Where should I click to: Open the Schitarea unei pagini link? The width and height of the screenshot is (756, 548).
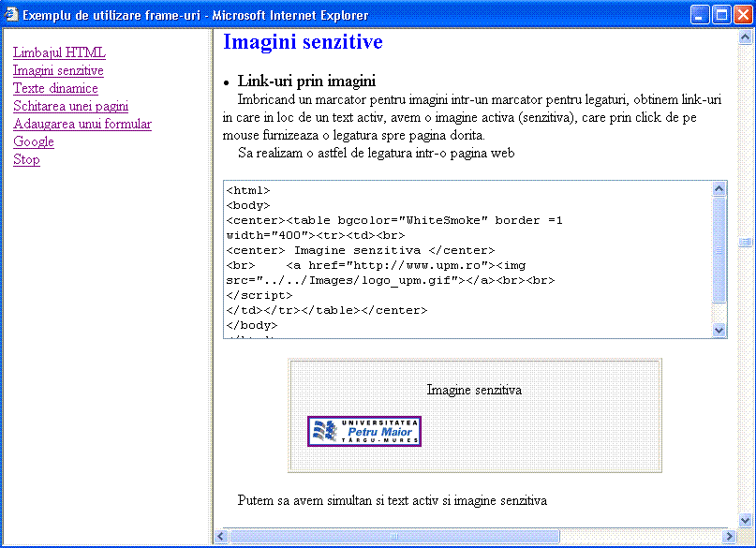point(70,106)
